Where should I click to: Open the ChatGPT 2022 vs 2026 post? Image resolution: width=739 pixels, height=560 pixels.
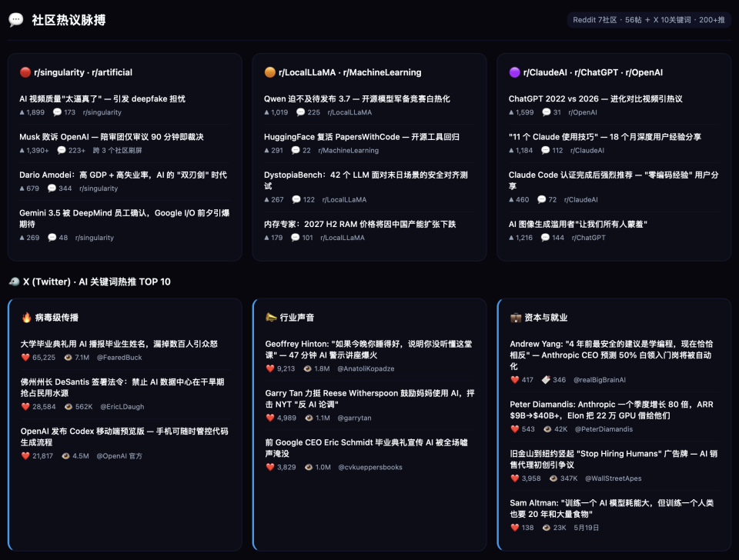click(x=595, y=98)
